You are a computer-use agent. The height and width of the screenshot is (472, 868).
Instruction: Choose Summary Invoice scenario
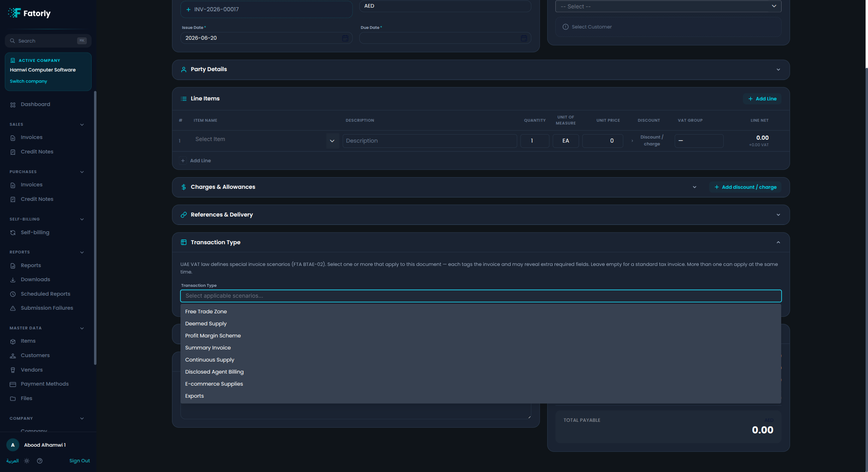481,348
